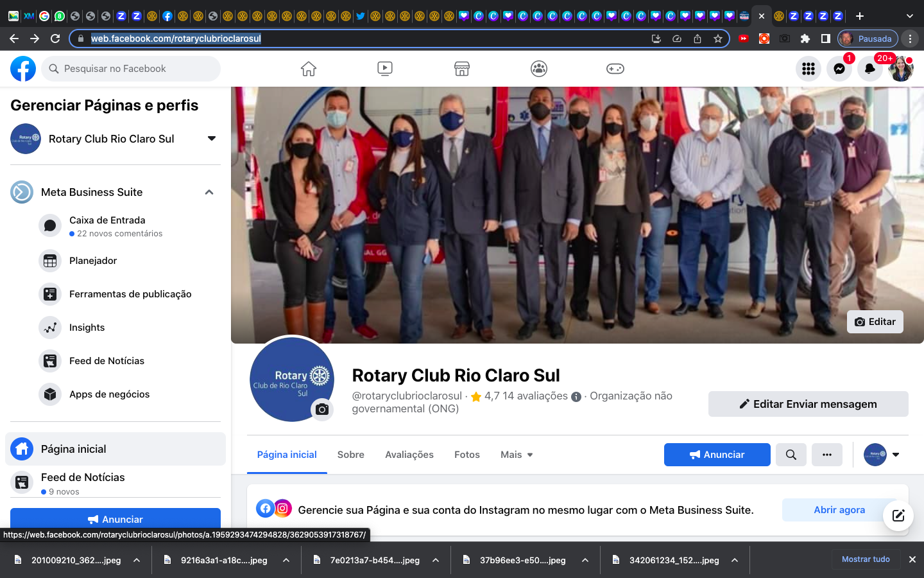Image resolution: width=924 pixels, height=578 pixels.
Task: Open the Rotary Club page switcher dropdown
Action: tap(211, 139)
